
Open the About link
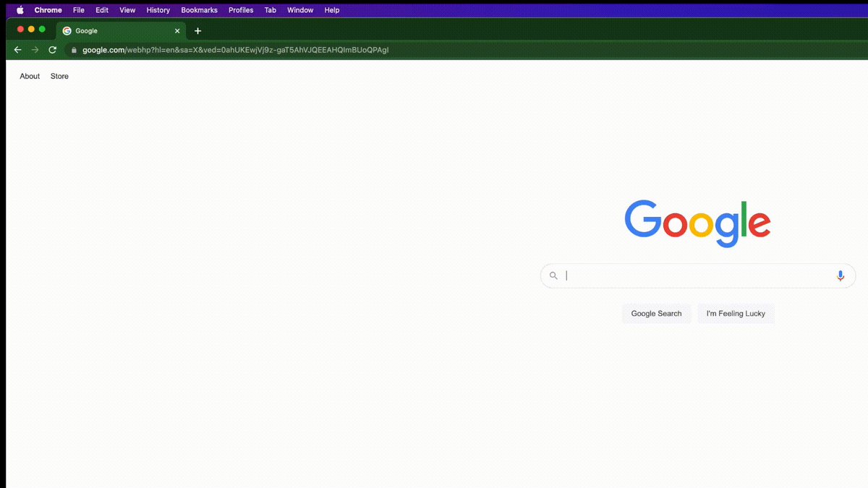click(30, 76)
